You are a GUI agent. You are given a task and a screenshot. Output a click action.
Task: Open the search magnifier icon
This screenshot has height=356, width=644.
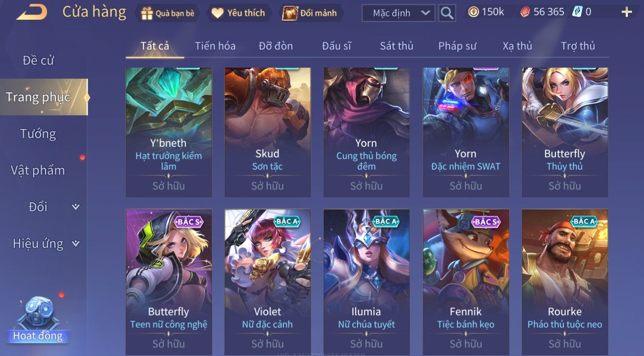(x=447, y=13)
